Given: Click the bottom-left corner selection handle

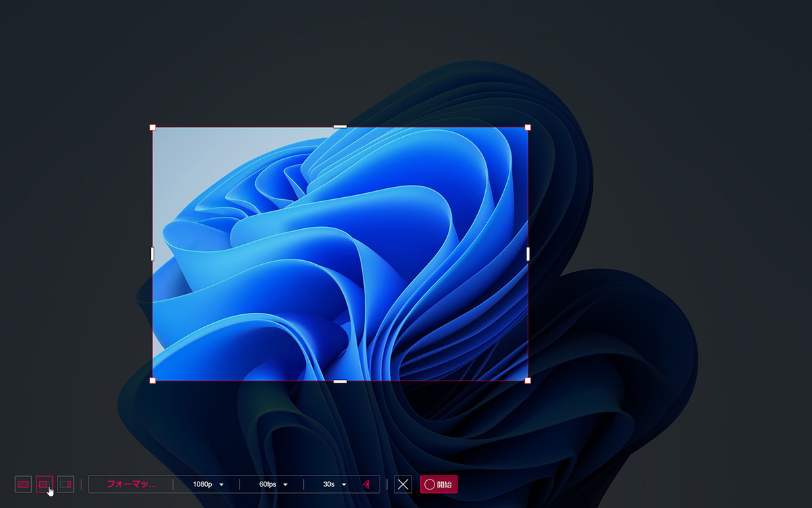Looking at the screenshot, I should 152,381.
